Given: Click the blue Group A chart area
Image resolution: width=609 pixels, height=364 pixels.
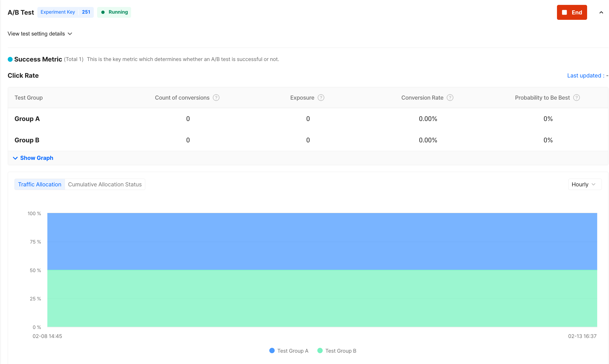Looking at the screenshot, I should coord(322,241).
